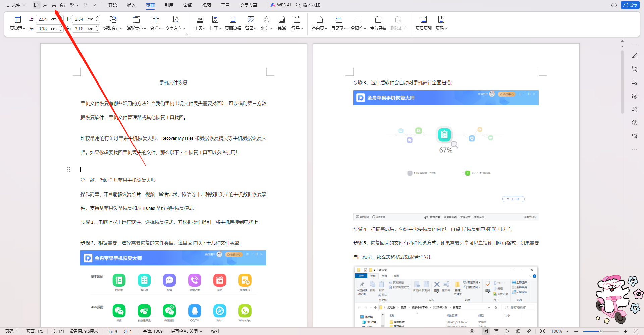Open the 主题 theme tool
The image size is (644, 335).
(x=200, y=23)
